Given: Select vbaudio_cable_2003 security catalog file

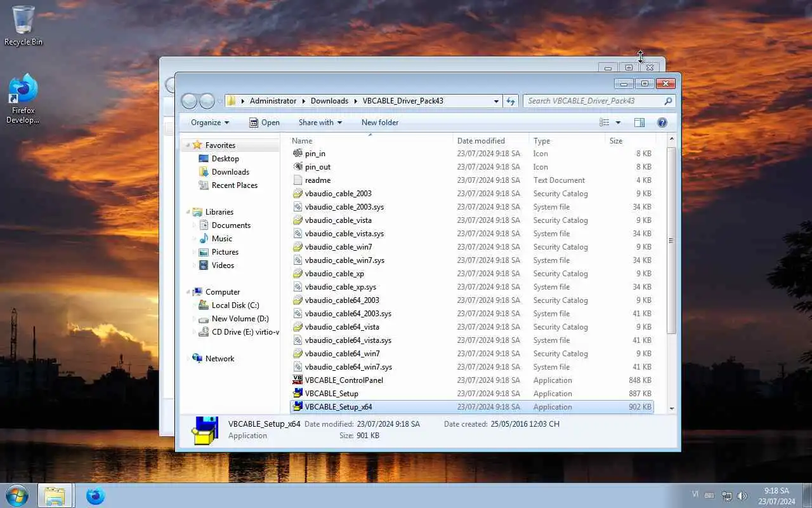Looking at the screenshot, I should coord(471,194).
